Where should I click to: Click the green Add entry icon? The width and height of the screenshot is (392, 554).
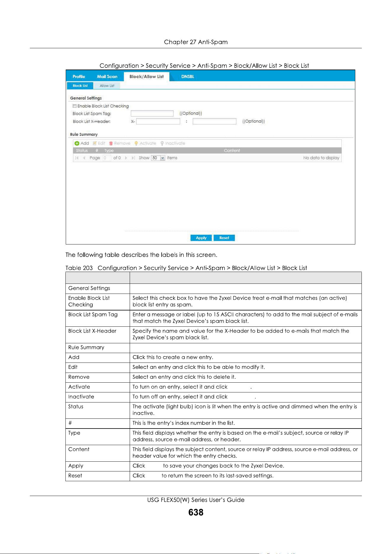77,143
